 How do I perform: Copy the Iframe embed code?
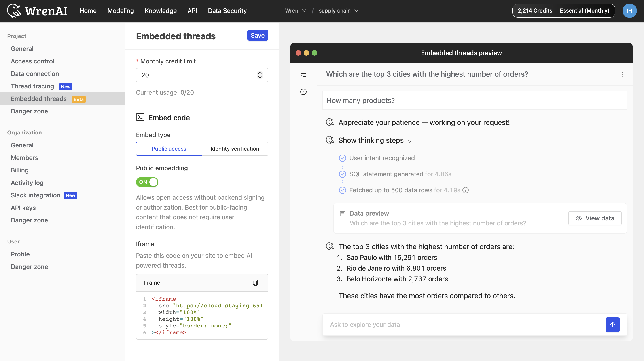point(255,283)
